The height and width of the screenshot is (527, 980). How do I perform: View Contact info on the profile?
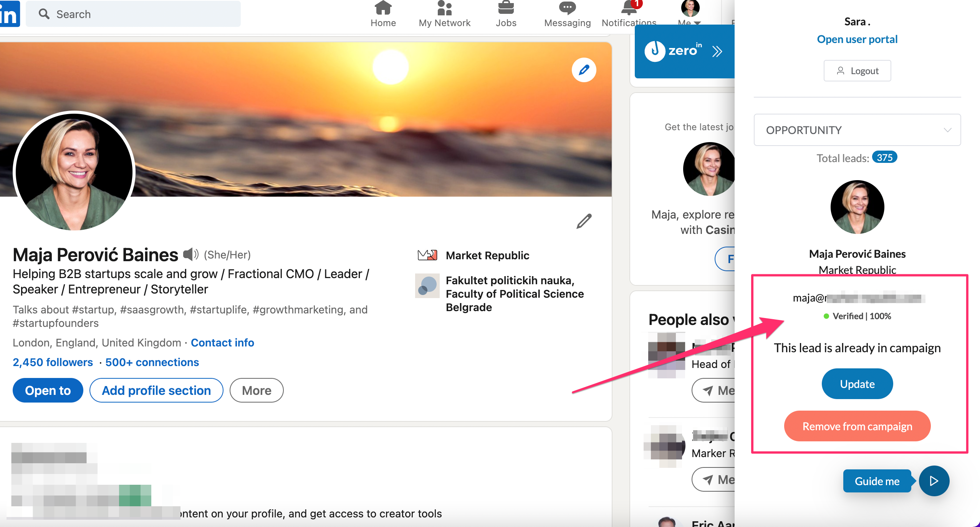click(223, 342)
